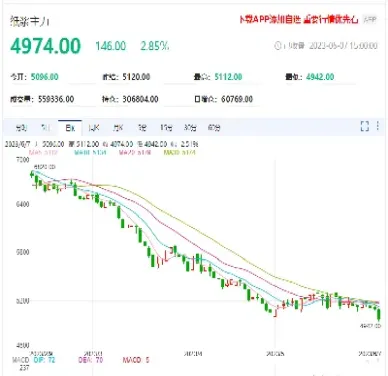
Task: Open the three-dot chart options menu
Action: [x=378, y=126]
